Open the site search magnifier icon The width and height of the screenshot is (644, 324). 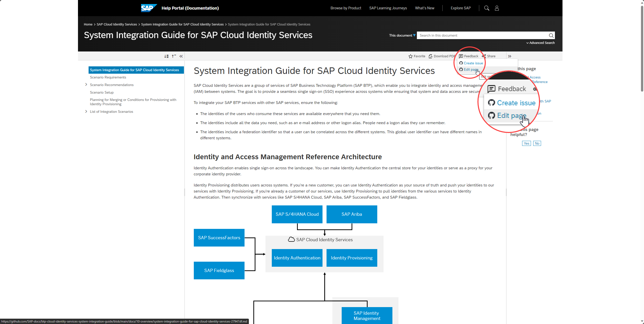487,8
